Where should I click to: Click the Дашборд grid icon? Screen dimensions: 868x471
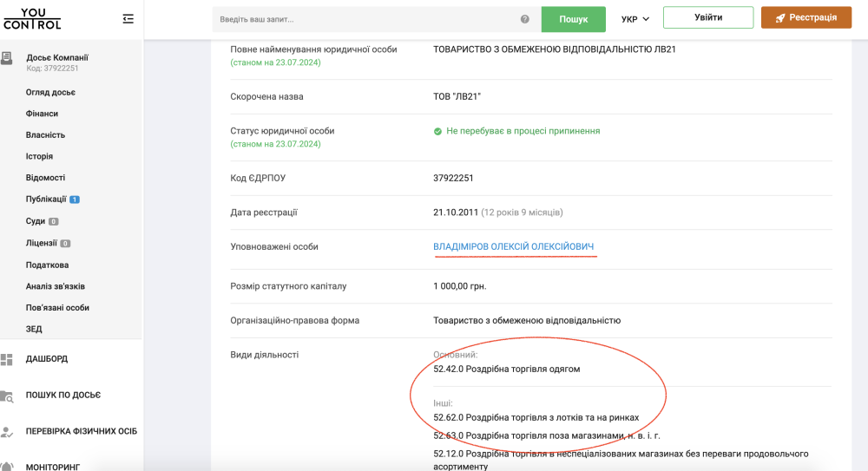pyautogui.click(x=7, y=359)
